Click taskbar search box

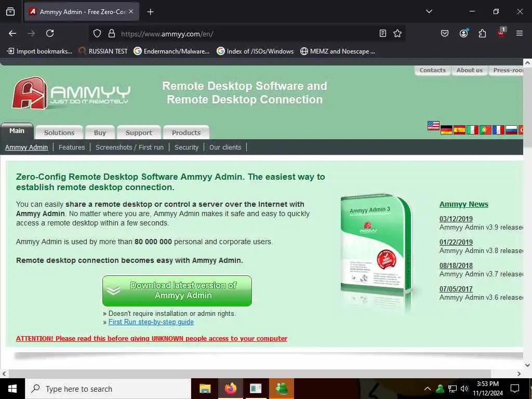click(108, 389)
